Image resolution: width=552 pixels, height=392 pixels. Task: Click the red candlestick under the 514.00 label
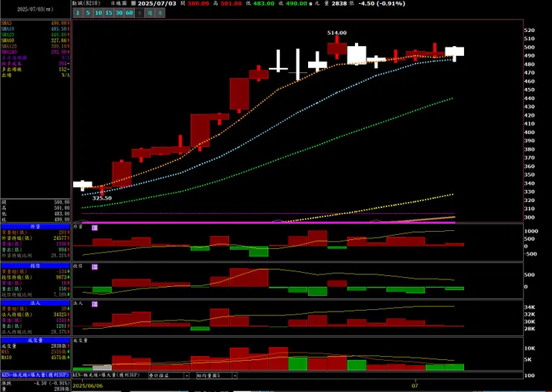[x=337, y=48]
